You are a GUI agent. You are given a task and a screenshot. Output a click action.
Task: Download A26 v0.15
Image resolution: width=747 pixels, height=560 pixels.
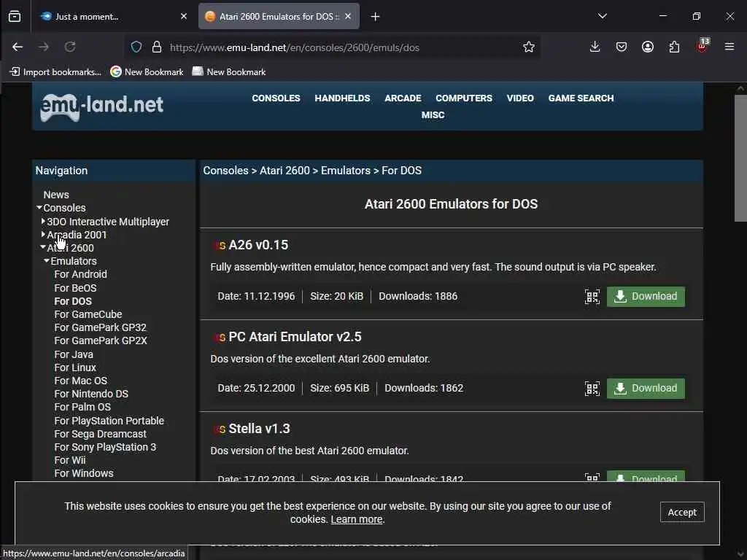point(646,296)
